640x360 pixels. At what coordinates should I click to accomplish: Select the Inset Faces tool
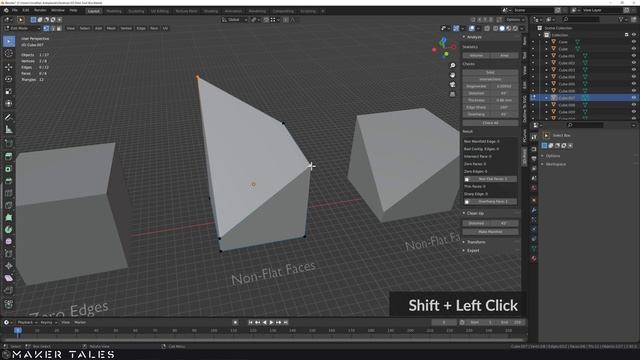pyautogui.click(x=9, y=169)
